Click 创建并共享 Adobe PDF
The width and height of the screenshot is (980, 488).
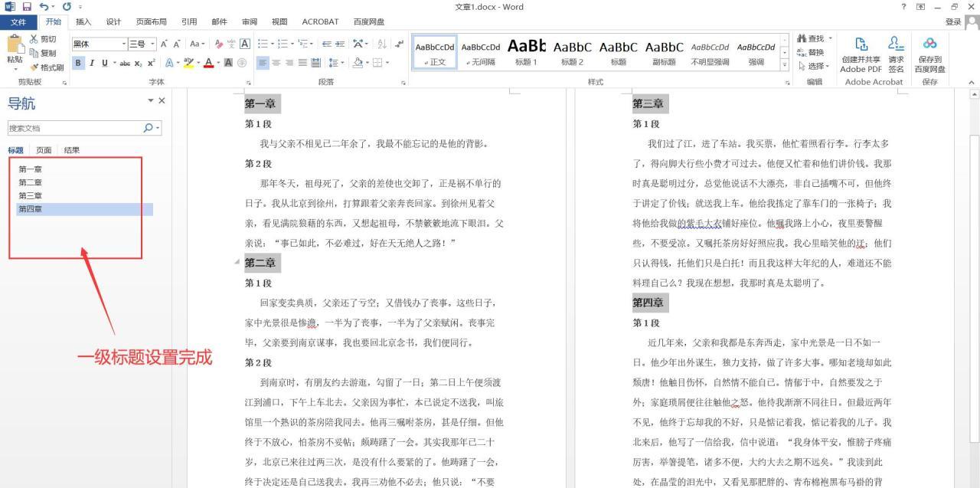click(861, 54)
